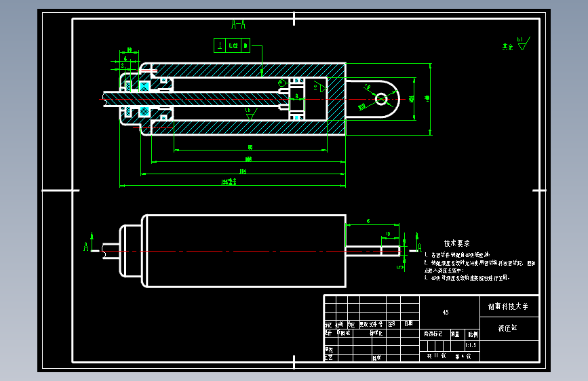Image resolution: width=588 pixels, height=381 pixels.
Task: Click the perpendicularity symbol in tolerance frame
Action: click(x=220, y=45)
